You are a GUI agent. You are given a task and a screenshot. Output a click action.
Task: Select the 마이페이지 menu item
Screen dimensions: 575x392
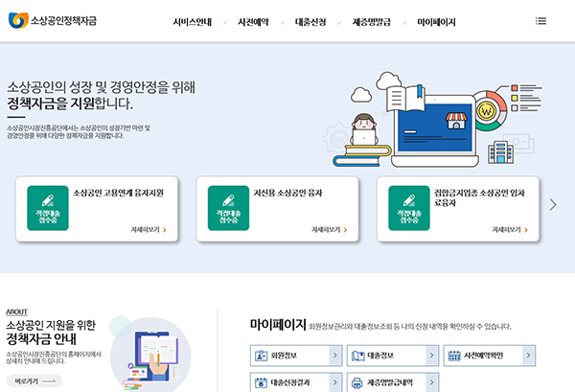437,21
